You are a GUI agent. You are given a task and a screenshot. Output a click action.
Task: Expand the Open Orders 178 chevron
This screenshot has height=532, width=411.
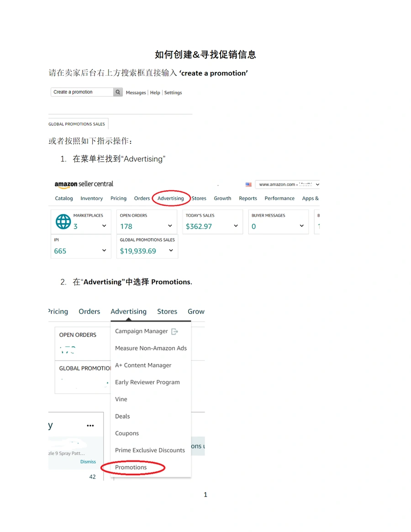pyautogui.click(x=170, y=226)
